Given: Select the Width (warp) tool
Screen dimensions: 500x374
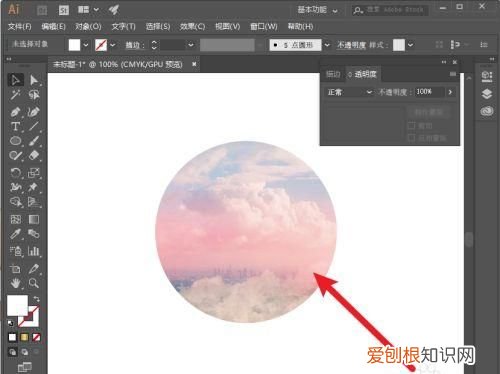Looking at the screenshot, I should [x=15, y=187].
